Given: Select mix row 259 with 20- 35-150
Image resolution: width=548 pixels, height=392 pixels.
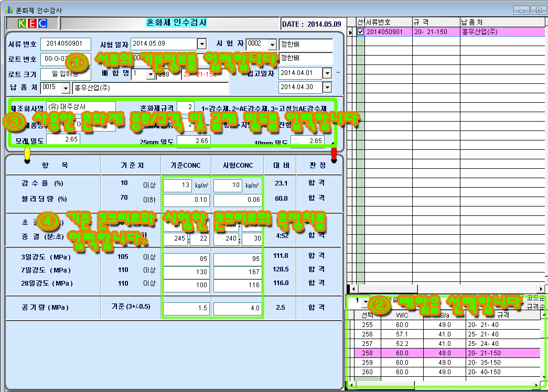Looking at the screenshot, I should (x=447, y=363).
